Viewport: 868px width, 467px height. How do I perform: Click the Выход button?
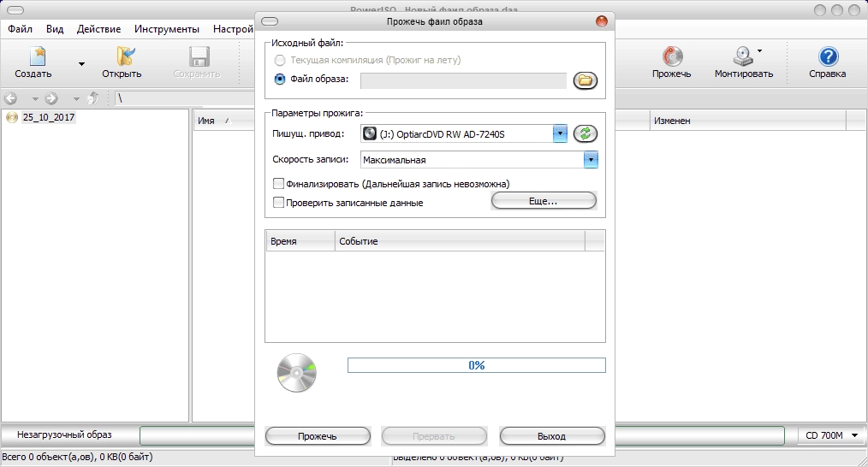pos(552,436)
